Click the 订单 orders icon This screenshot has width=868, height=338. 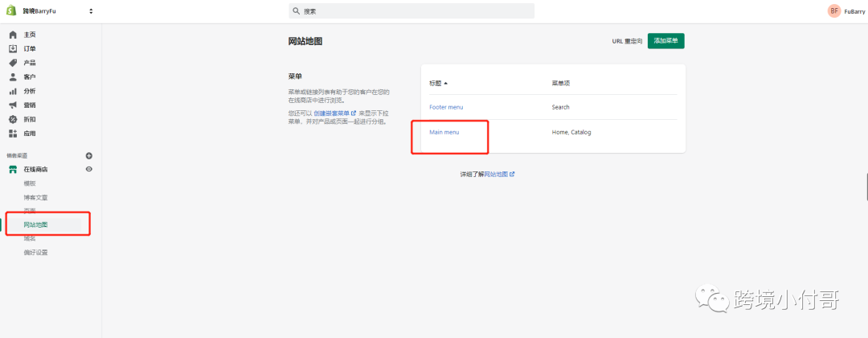coord(14,48)
